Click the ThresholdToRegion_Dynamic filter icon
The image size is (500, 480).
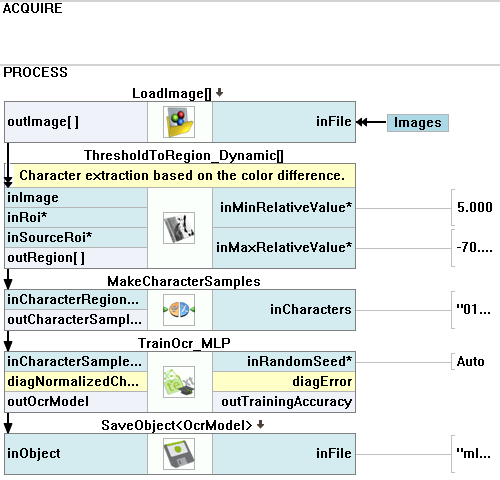179,228
